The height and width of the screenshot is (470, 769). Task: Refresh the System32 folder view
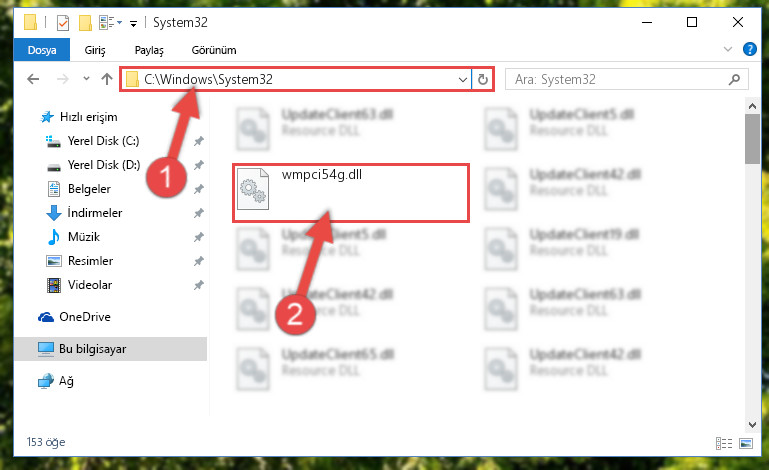click(x=483, y=79)
